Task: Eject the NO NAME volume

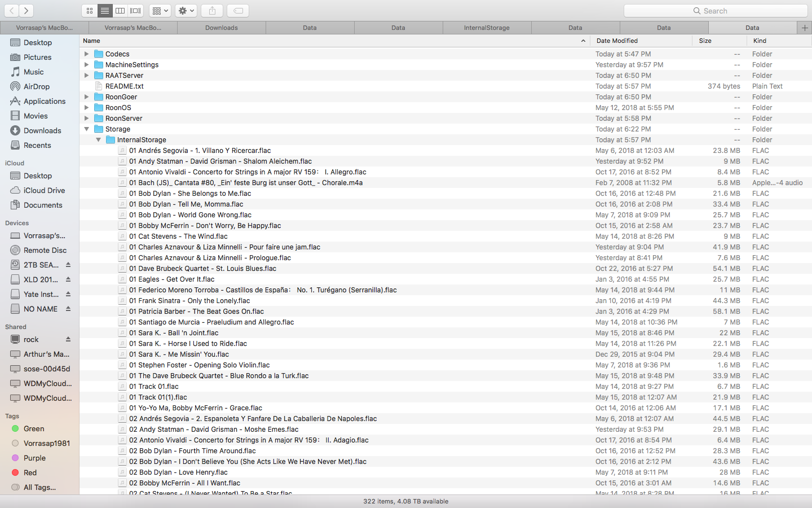Action: (68, 309)
